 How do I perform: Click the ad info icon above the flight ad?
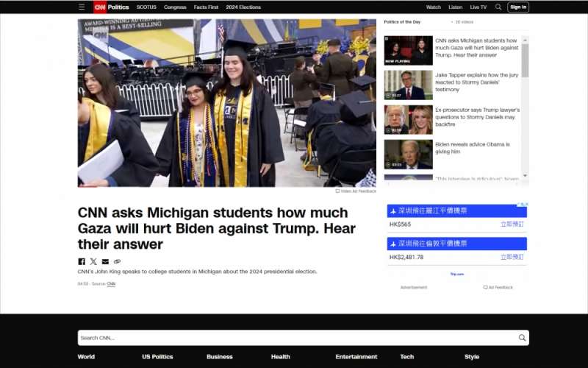coord(523,205)
